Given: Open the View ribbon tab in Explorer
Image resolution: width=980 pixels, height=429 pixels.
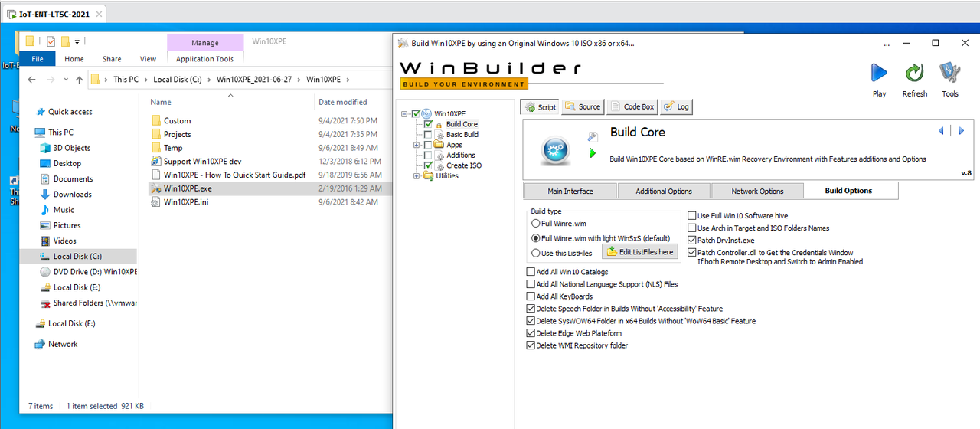Looking at the screenshot, I should coord(148,59).
